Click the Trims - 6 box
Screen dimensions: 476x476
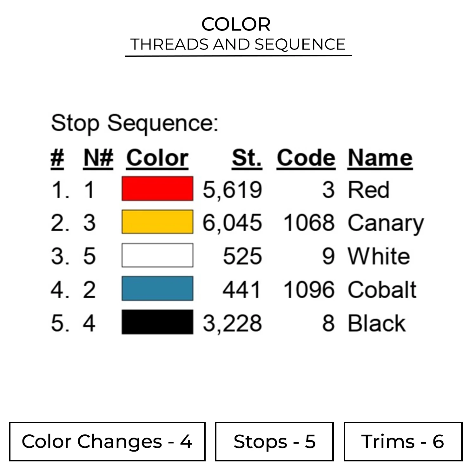[403, 441]
